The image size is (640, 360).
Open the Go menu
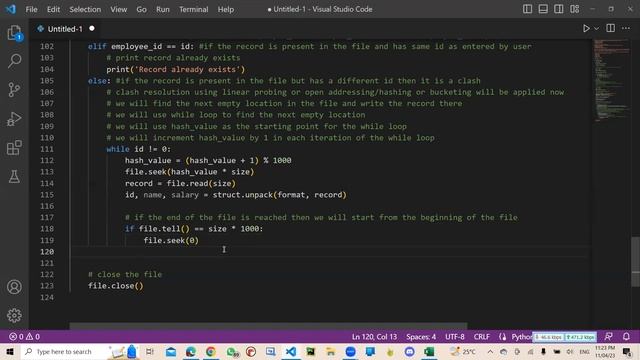coord(141,9)
